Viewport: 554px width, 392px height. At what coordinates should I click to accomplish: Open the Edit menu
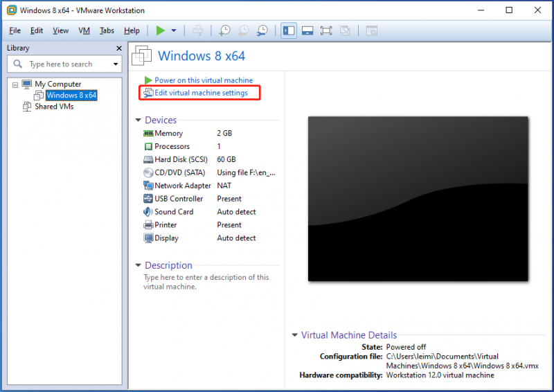(37, 30)
